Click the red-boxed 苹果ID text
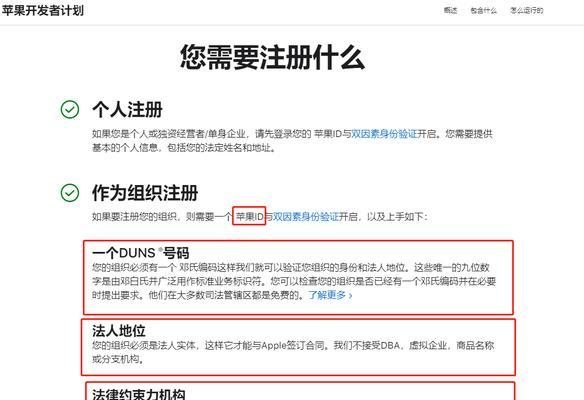 [x=249, y=216]
